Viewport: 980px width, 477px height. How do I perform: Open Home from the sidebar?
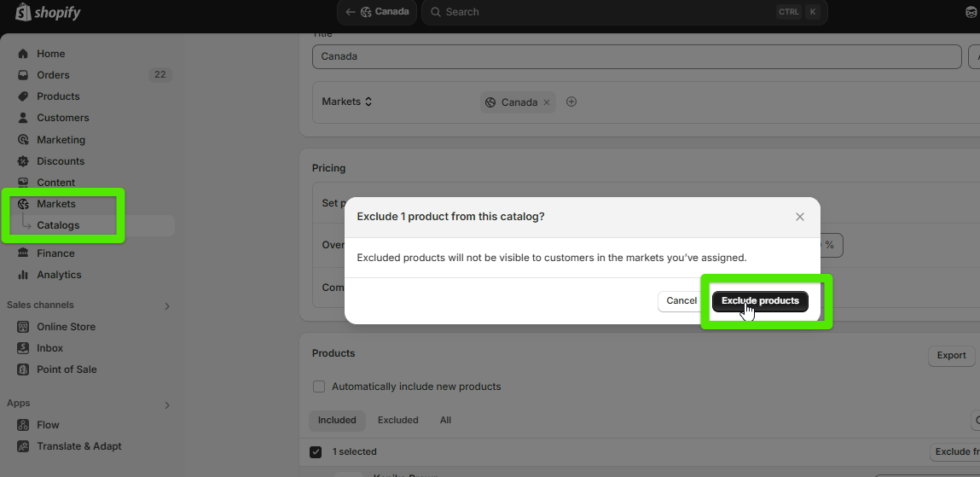50,54
